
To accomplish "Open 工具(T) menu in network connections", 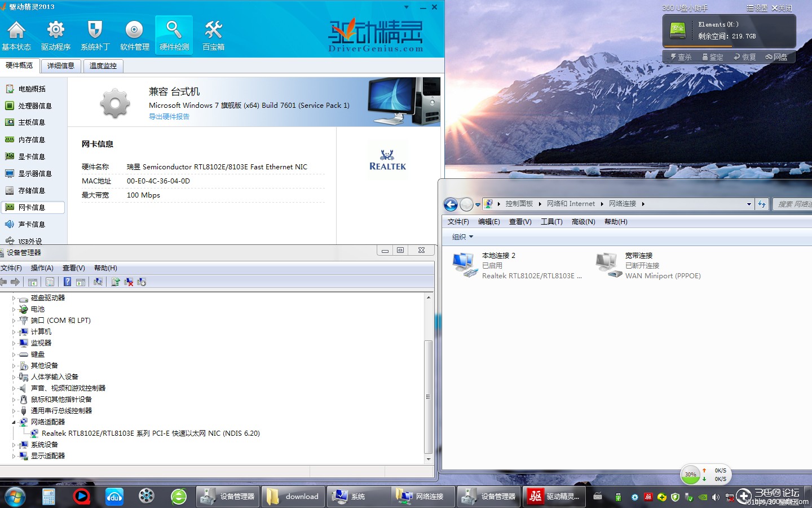I will tap(551, 222).
